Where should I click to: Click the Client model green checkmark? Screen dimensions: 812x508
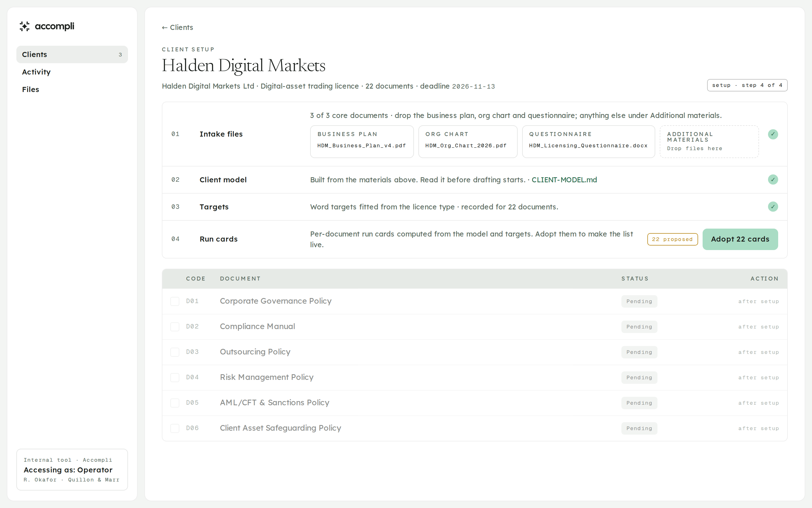click(x=773, y=179)
